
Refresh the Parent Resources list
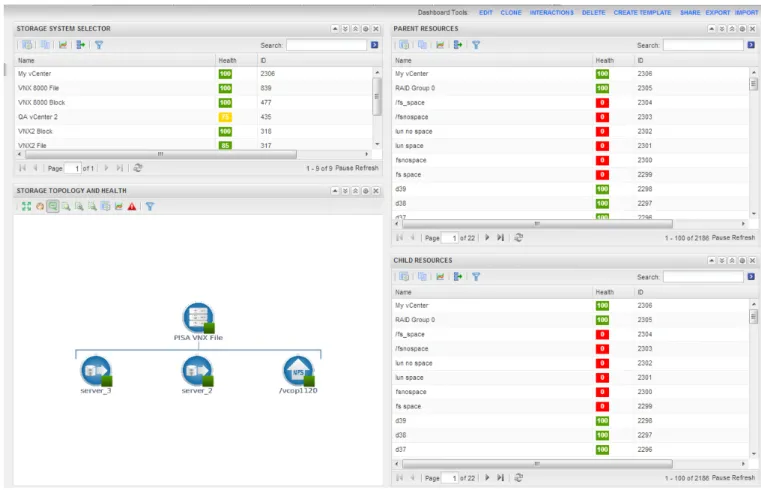(519, 238)
